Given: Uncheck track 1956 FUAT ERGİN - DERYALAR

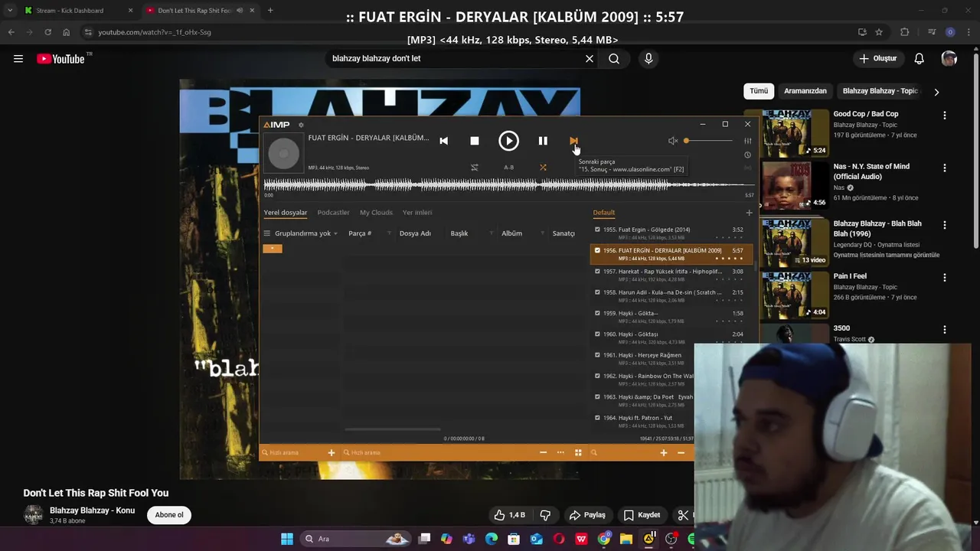Looking at the screenshot, I should [x=597, y=250].
